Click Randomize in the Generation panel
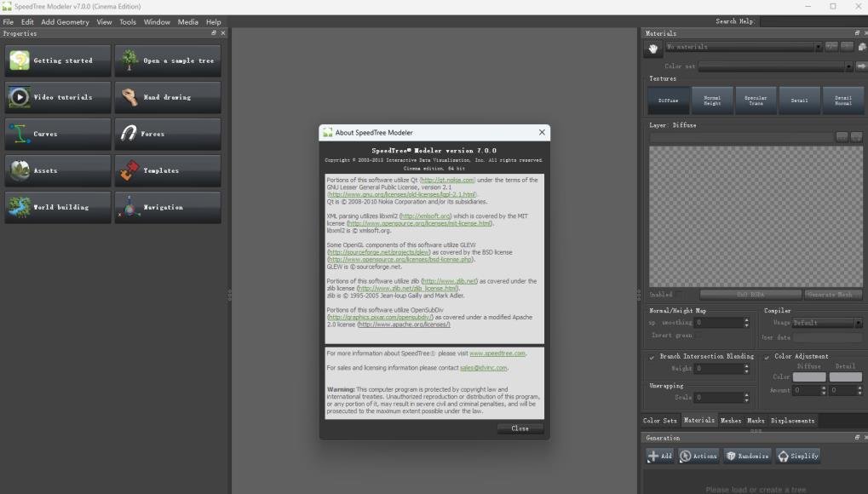Image resolution: width=868 pixels, height=494 pixels. (x=747, y=456)
